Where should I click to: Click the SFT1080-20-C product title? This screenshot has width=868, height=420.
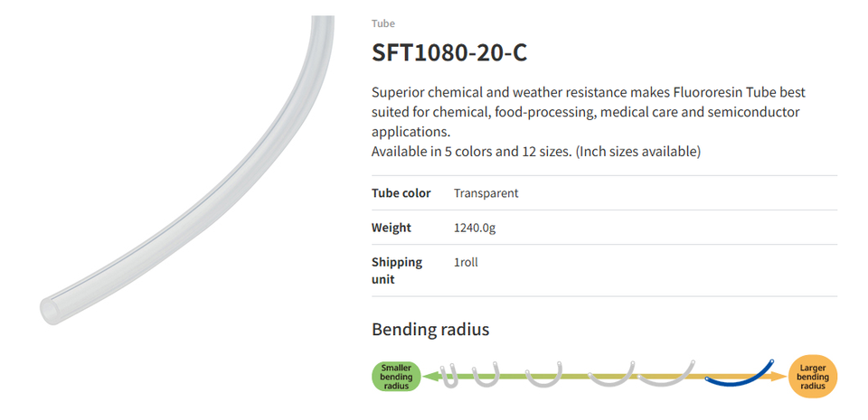[x=449, y=52]
